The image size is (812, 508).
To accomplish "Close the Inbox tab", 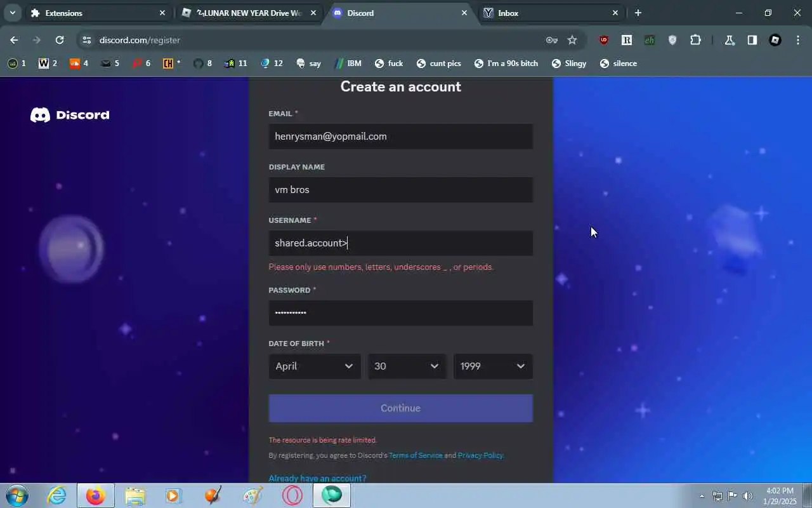I will [615, 13].
